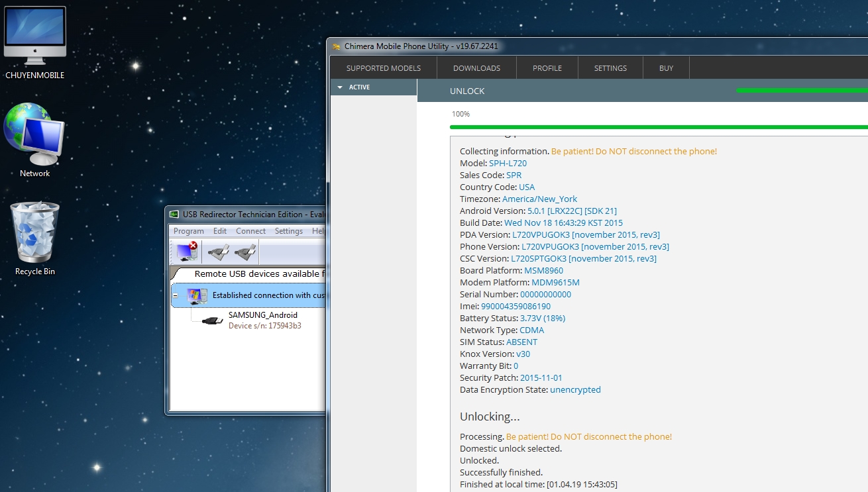Click the Model value SPH-L720
Screen dimensions: 868x492
508,163
